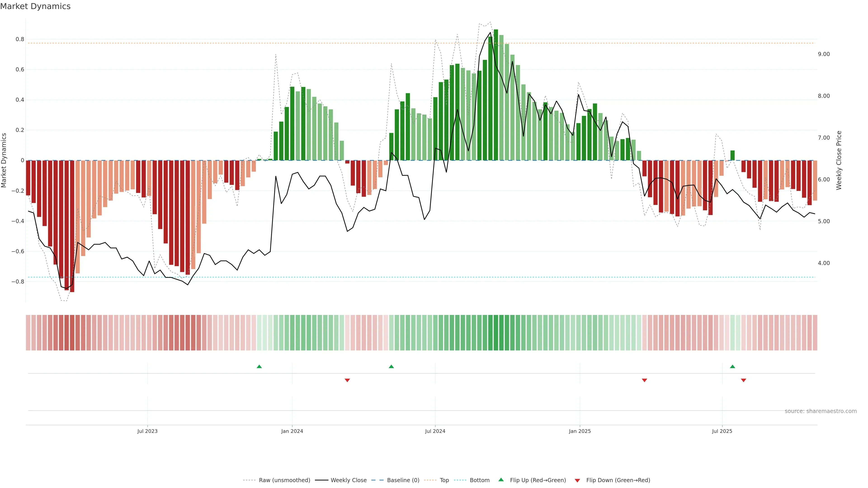Click the Flip Down legend triangle icon

(577, 480)
